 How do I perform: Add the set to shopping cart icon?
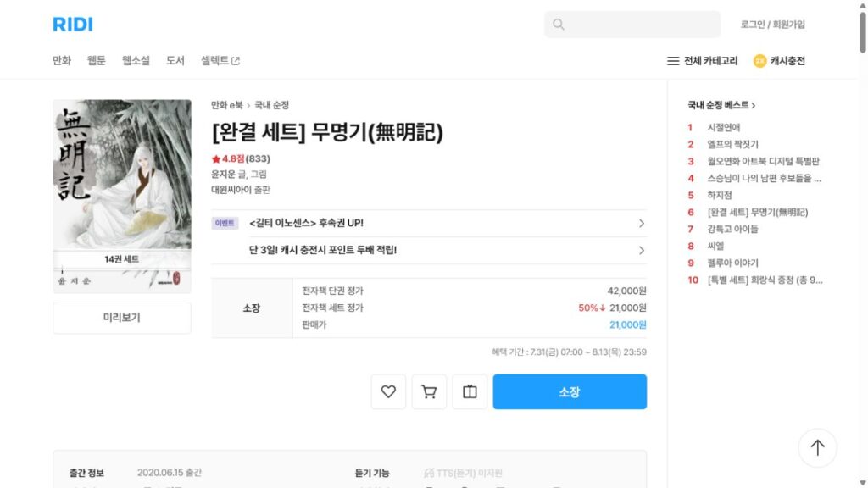(429, 391)
